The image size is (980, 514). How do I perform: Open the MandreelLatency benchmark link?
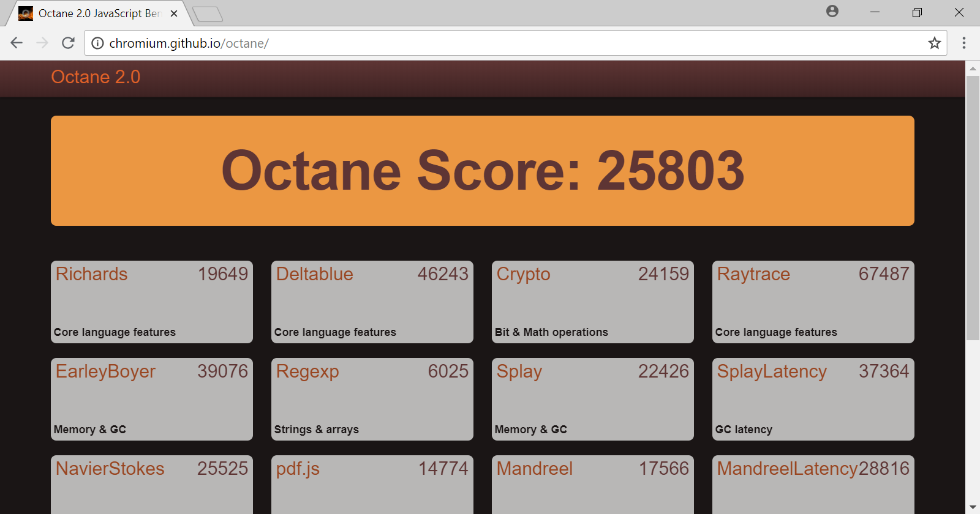click(788, 469)
